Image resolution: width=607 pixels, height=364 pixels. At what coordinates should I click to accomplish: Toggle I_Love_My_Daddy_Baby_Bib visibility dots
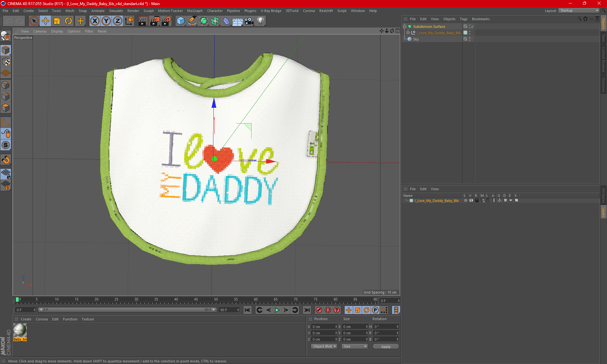click(x=470, y=33)
